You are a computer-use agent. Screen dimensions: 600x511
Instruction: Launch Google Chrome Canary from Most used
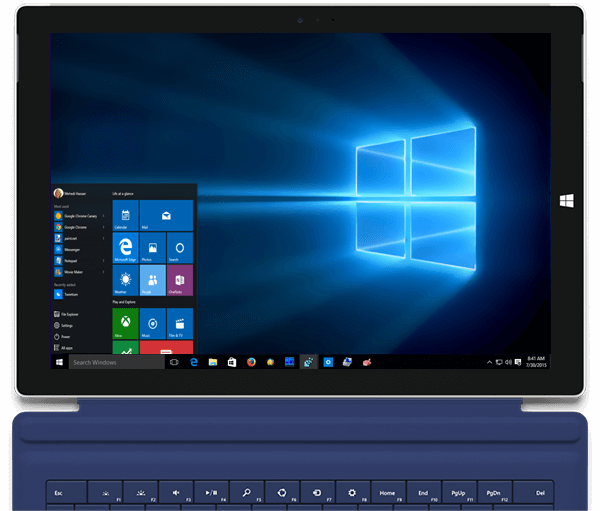click(x=77, y=216)
